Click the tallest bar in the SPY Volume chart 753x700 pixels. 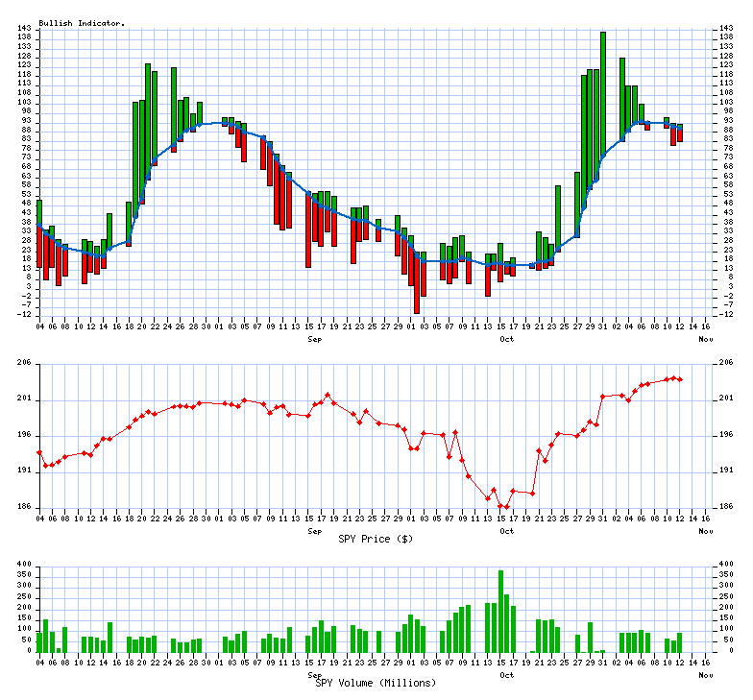click(500, 611)
